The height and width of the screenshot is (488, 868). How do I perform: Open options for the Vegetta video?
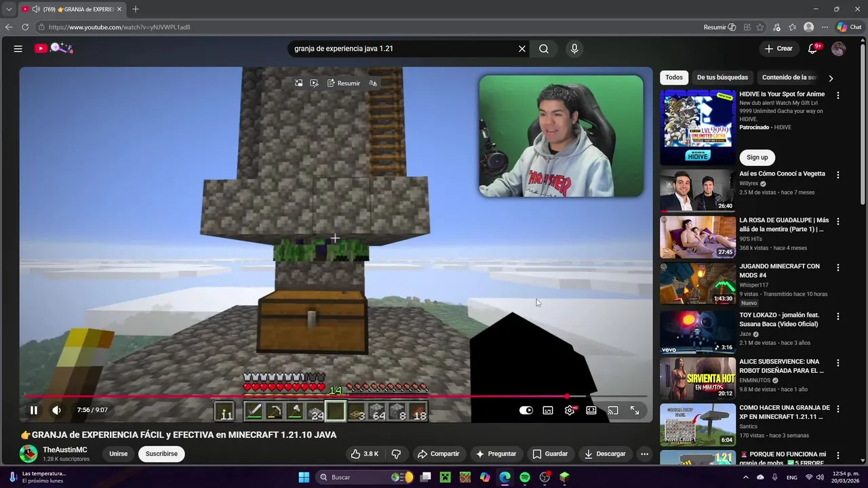click(x=838, y=175)
